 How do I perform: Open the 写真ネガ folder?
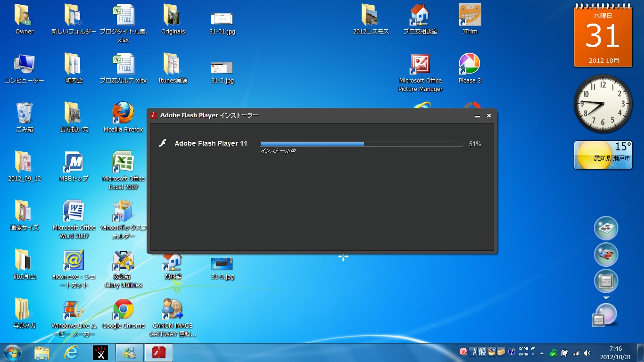(x=25, y=314)
